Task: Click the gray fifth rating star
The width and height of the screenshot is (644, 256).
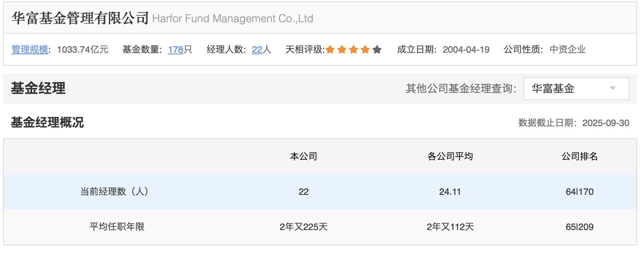Action: [377, 49]
